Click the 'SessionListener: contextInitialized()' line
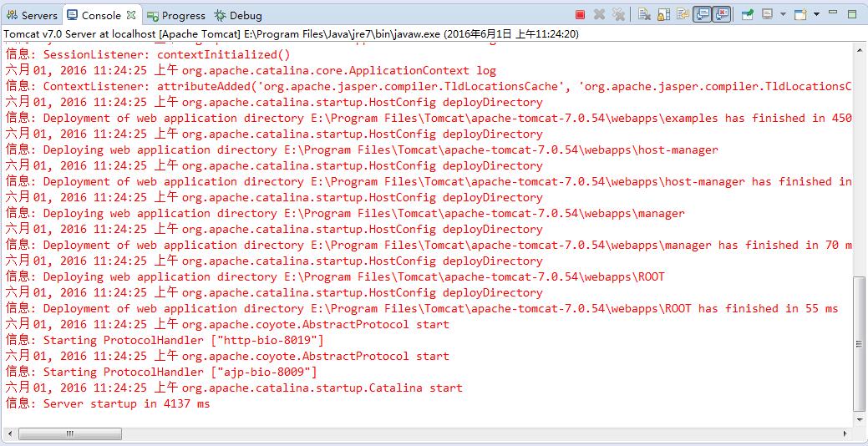Screen dimensions: 868x446 148,55
